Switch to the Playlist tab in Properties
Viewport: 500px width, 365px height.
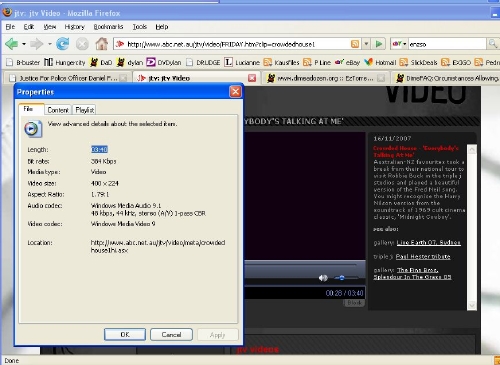tap(85, 110)
